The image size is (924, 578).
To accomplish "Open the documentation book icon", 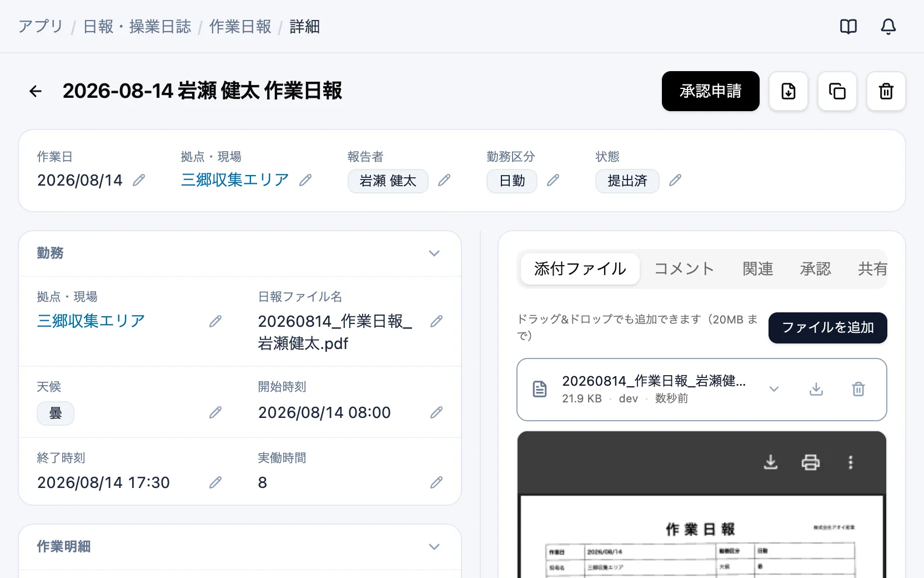I will click(x=848, y=27).
